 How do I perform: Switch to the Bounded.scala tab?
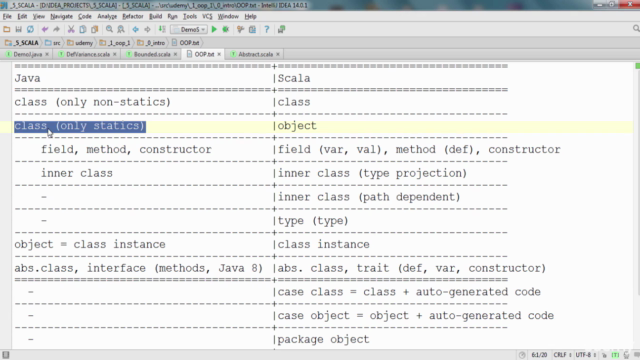[152, 54]
